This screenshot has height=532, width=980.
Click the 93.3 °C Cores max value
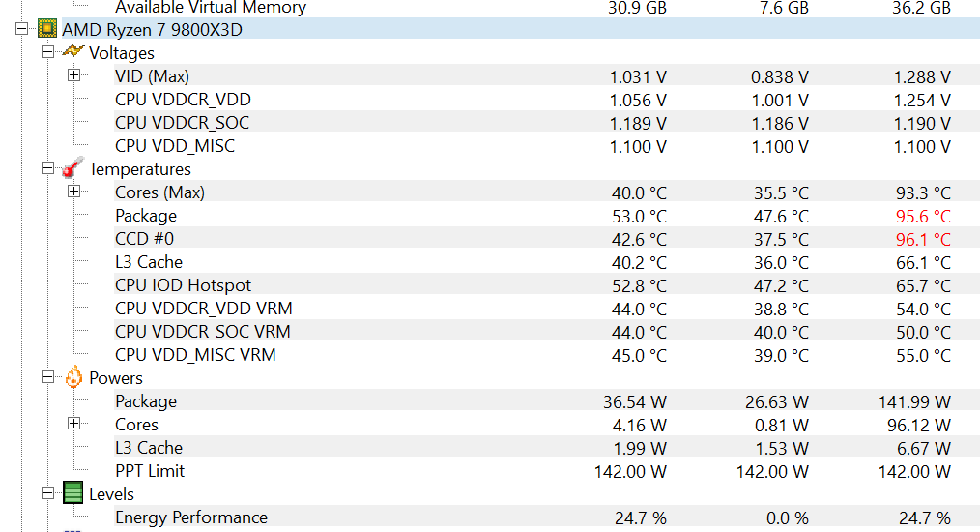(923, 193)
